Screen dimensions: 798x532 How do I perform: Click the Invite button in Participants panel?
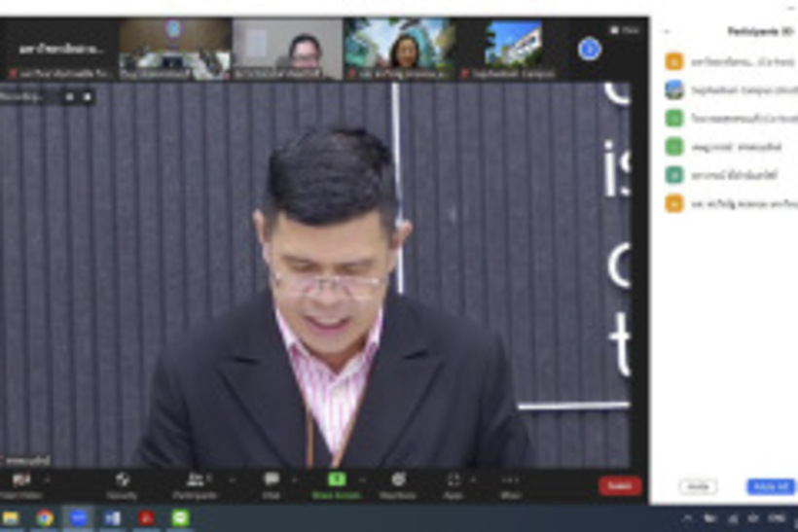698,486
